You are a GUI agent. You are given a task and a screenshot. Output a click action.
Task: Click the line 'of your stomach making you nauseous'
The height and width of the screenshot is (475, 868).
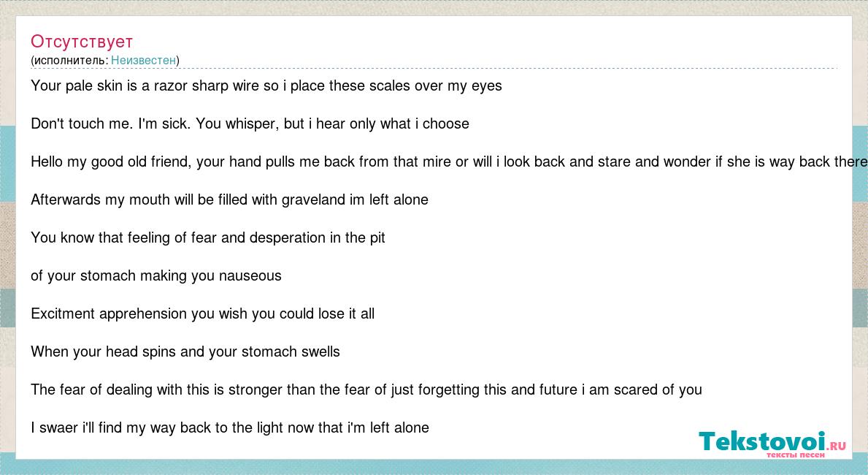pyautogui.click(x=156, y=275)
